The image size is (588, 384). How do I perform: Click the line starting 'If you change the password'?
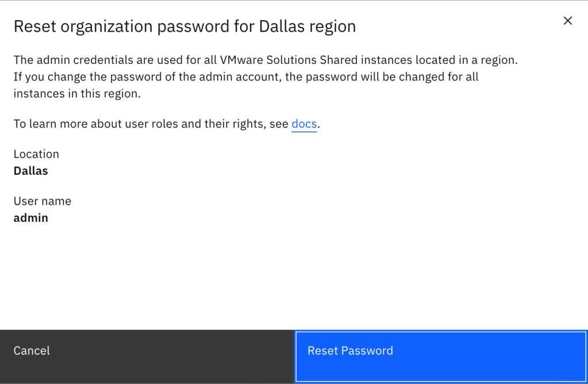click(x=246, y=76)
